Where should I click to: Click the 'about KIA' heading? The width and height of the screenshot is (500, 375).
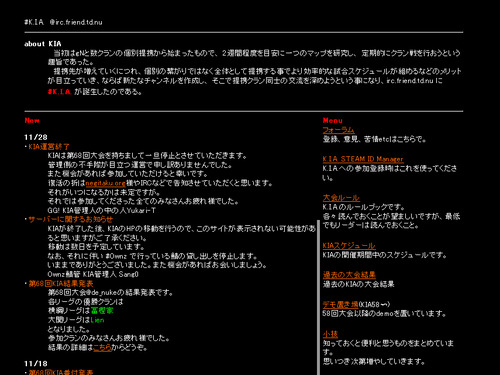point(43,44)
